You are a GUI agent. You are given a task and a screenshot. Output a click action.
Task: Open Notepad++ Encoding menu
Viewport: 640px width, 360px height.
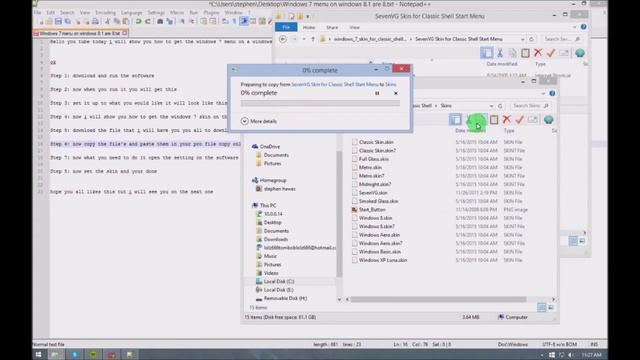(105, 13)
